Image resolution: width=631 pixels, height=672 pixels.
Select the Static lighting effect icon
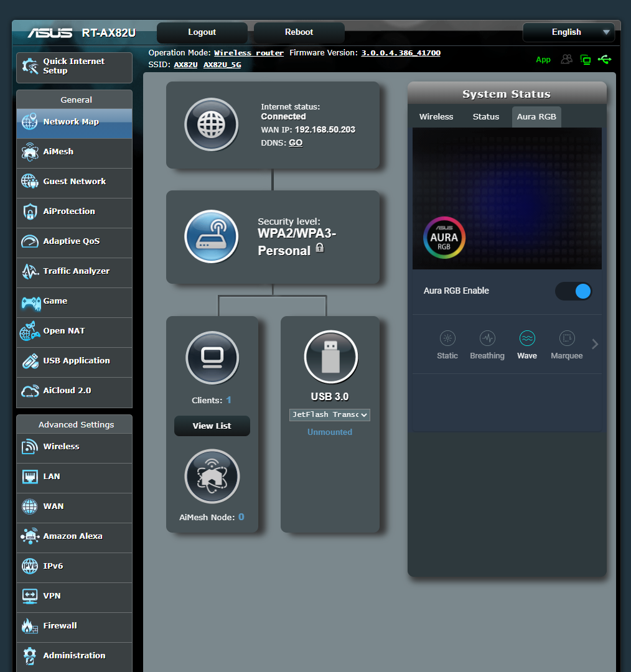pos(447,338)
